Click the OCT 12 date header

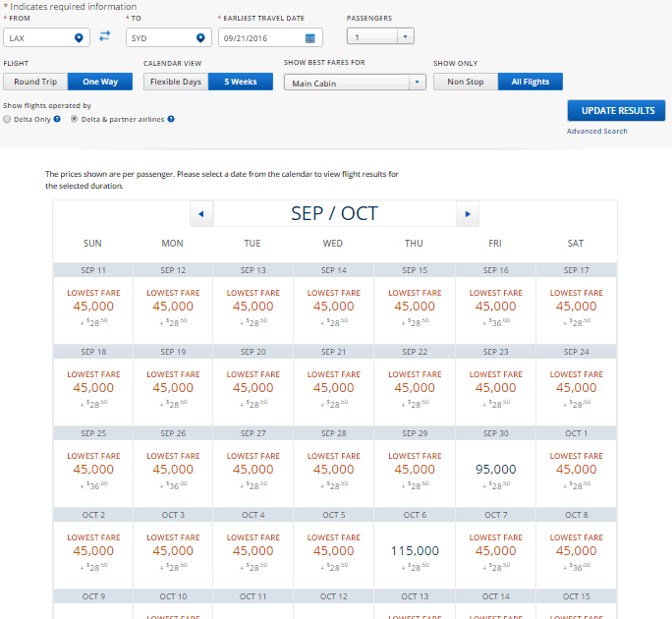click(333, 596)
